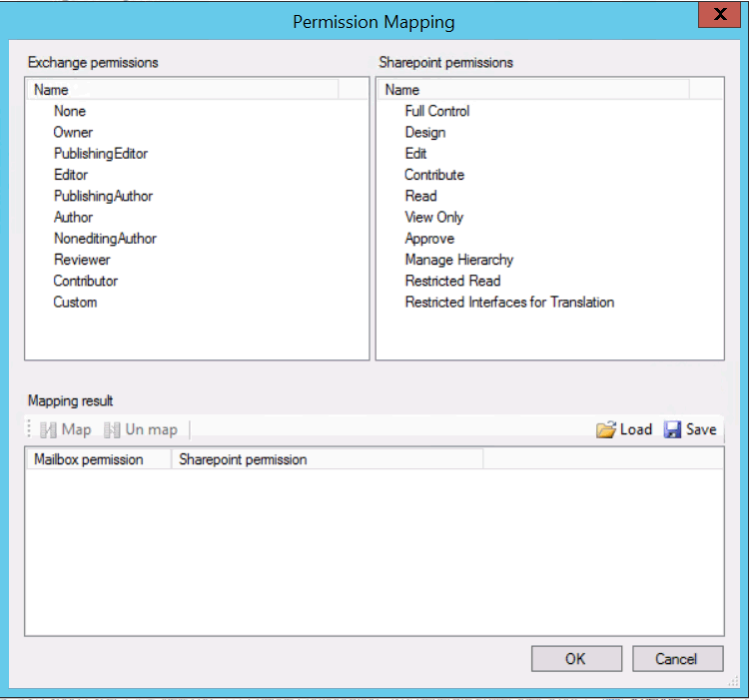Image resolution: width=749 pixels, height=700 pixels.
Task: Select Editor in Exchange permissions
Action: point(71,175)
